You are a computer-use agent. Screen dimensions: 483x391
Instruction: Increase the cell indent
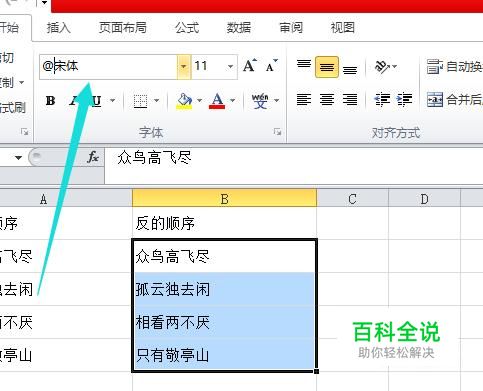[404, 99]
